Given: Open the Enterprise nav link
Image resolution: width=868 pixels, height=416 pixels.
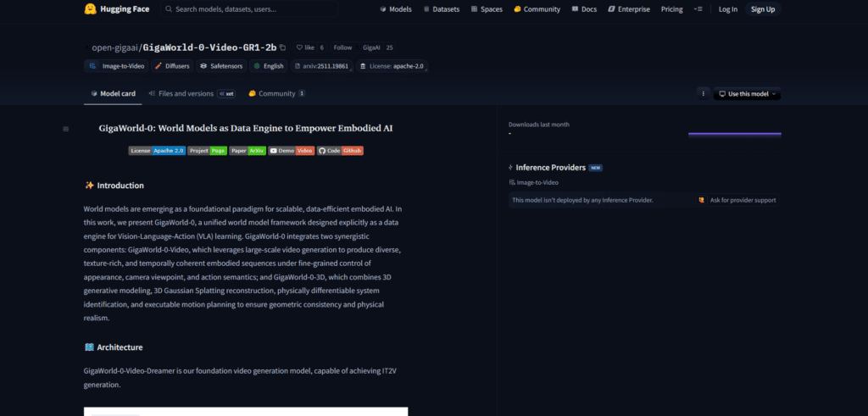Looking at the screenshot, I should (x=629, y=8).
